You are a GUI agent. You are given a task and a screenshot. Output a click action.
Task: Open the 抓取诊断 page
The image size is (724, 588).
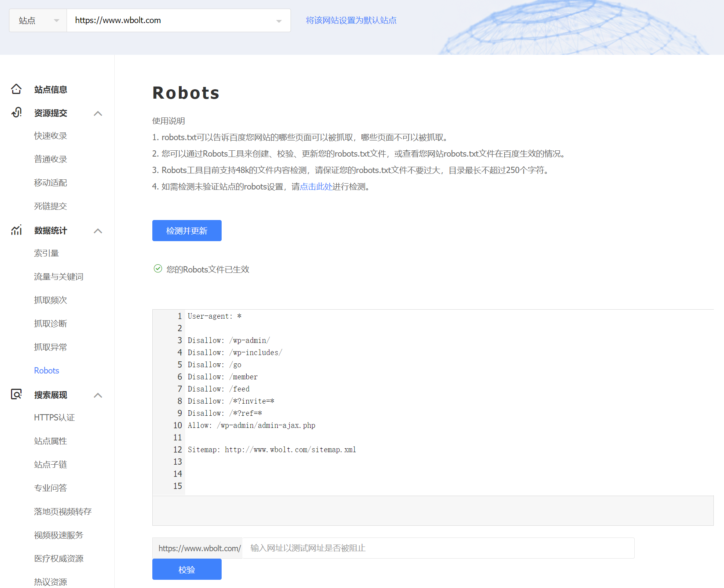50,323
